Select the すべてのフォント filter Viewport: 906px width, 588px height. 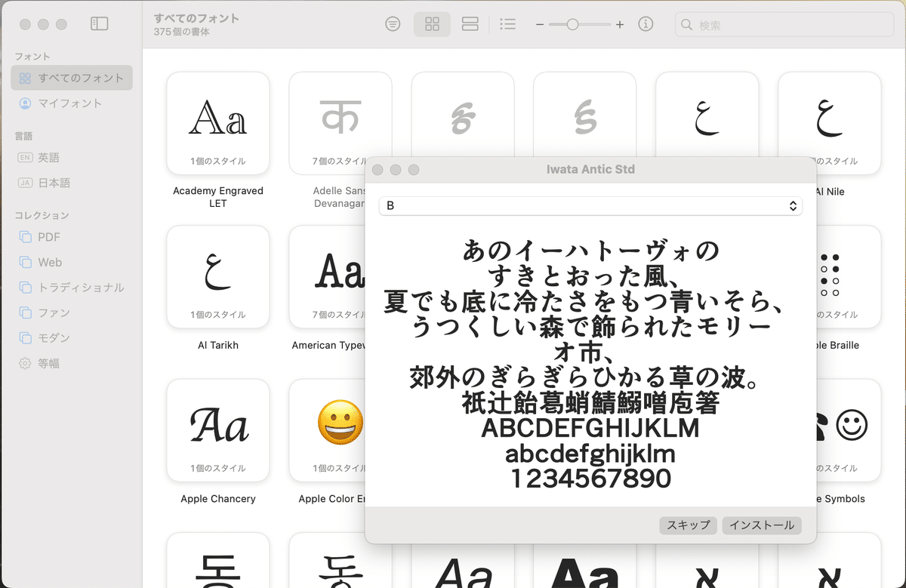pyautogui.click(x=71, y=77)
